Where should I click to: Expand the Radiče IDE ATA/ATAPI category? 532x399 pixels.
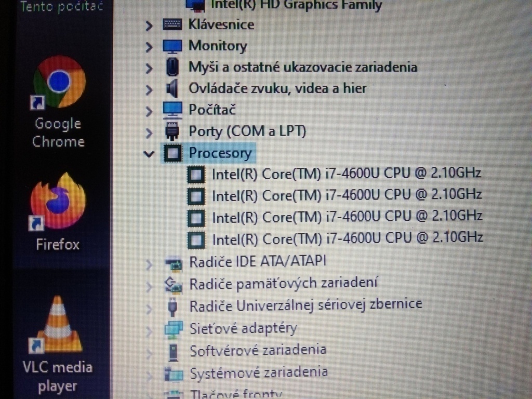click(x=149, y=261)
